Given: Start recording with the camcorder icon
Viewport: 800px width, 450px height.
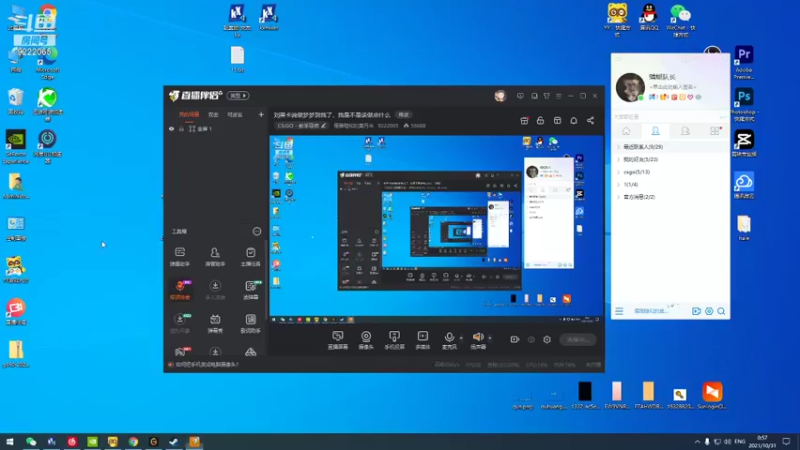Looking at the screenshot, I should [514, 339].
